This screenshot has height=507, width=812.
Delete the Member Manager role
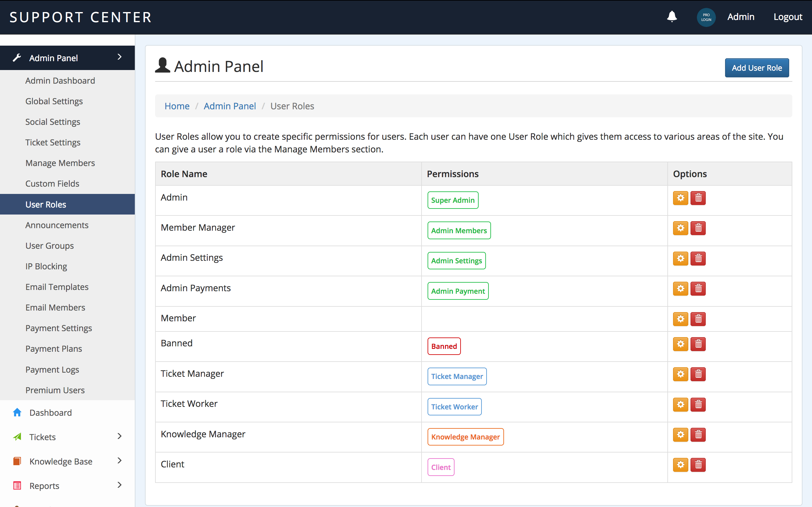698,228
